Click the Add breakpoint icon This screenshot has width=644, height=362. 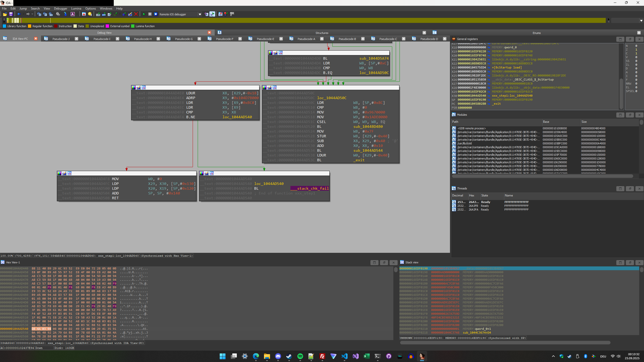coord(226,14)
